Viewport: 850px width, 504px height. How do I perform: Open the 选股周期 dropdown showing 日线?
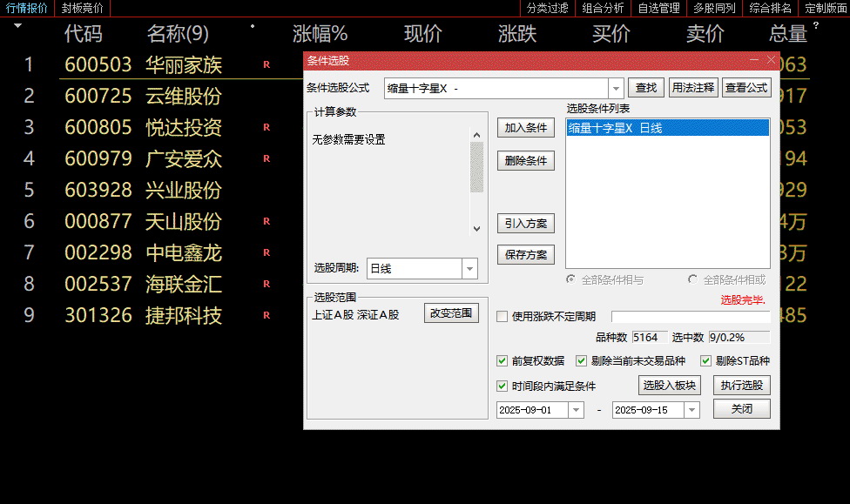pyautogui.click(x=470, y=269)
